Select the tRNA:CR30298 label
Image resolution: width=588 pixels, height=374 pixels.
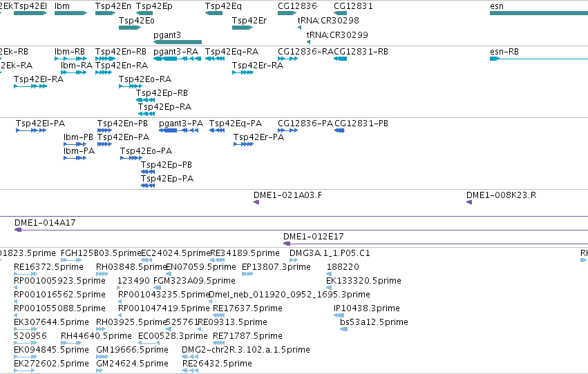[328, 20]
